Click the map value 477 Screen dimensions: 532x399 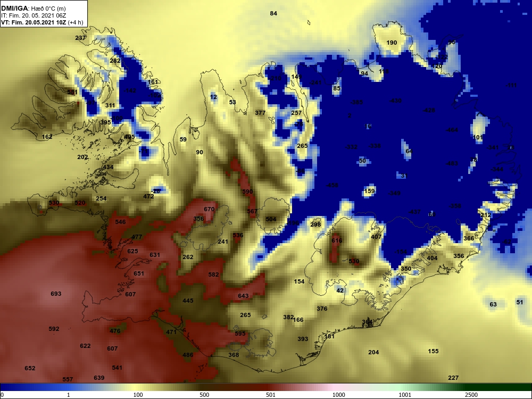click(137, 237)
